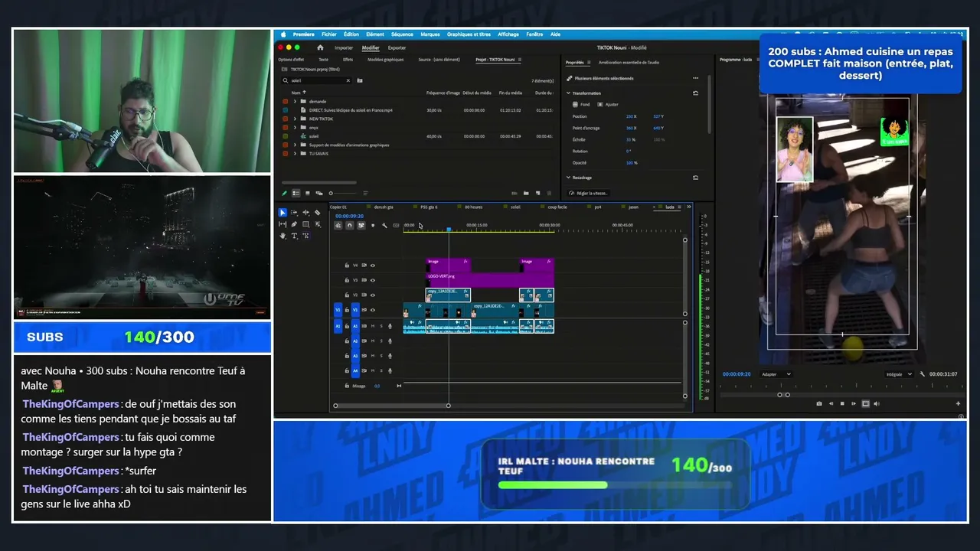Toggle snapping magnet in timeline
980x551 pixels.
[350, 225]
